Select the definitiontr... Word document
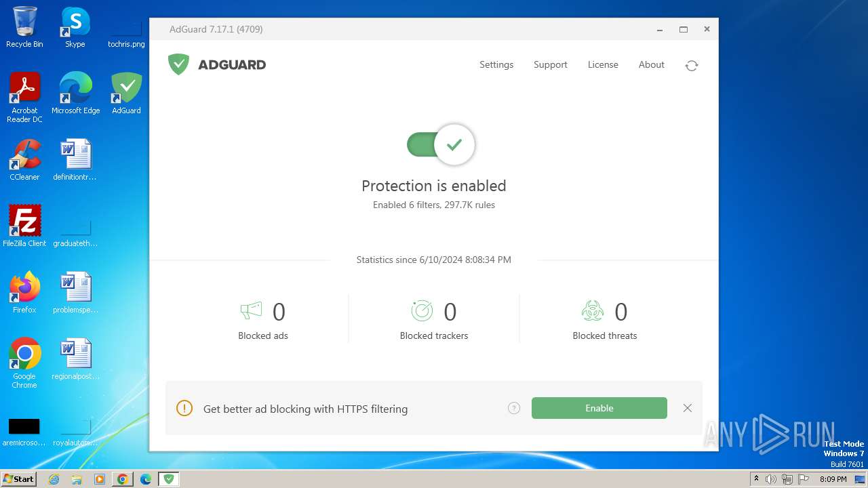 point(75,160)
